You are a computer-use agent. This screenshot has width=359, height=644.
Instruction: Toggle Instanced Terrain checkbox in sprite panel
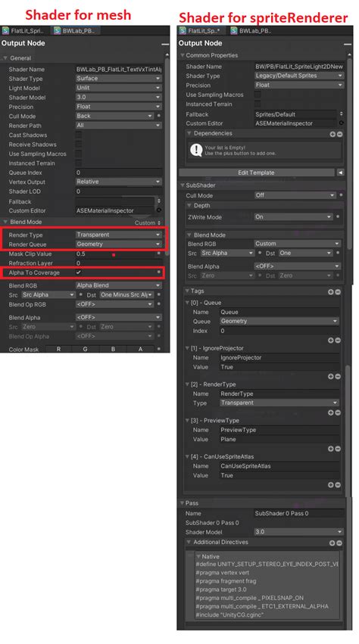(x=258, y=104)
